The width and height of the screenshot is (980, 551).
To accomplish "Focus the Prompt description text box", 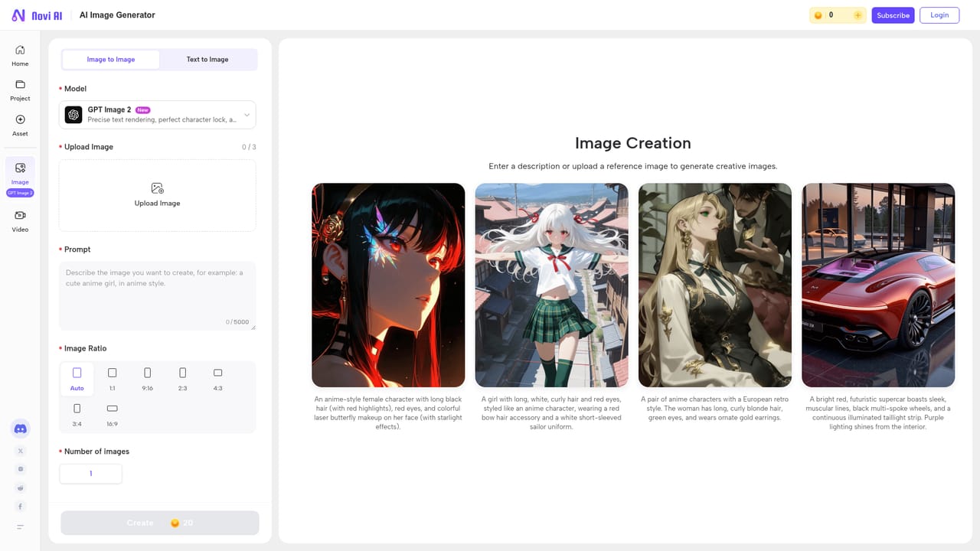I will 158,296.
